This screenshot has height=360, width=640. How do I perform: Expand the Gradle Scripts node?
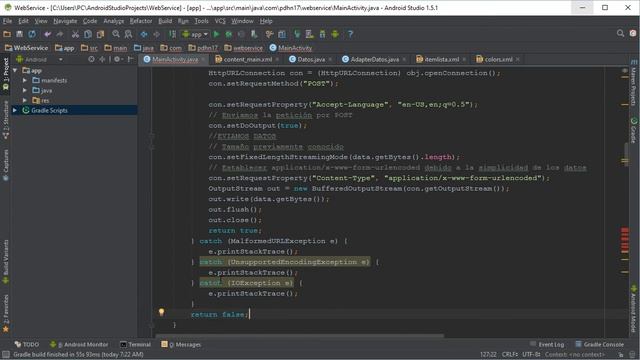click(x=15, y=110)
